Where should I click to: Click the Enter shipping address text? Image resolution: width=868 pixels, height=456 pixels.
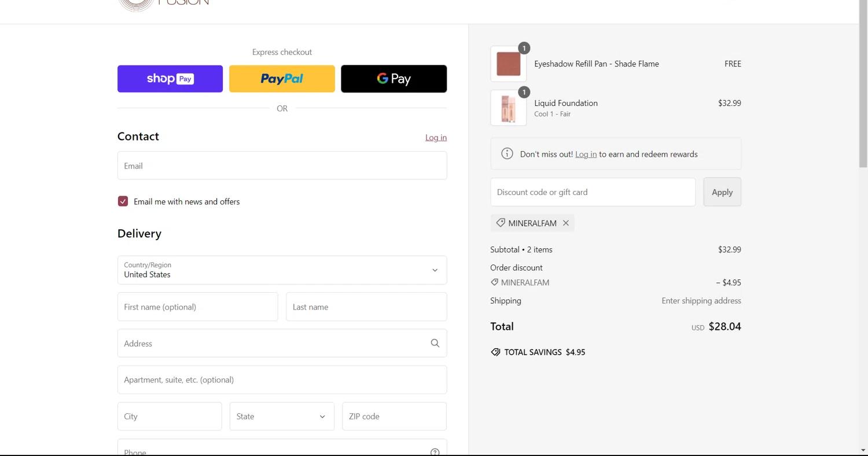click(701, 300)
